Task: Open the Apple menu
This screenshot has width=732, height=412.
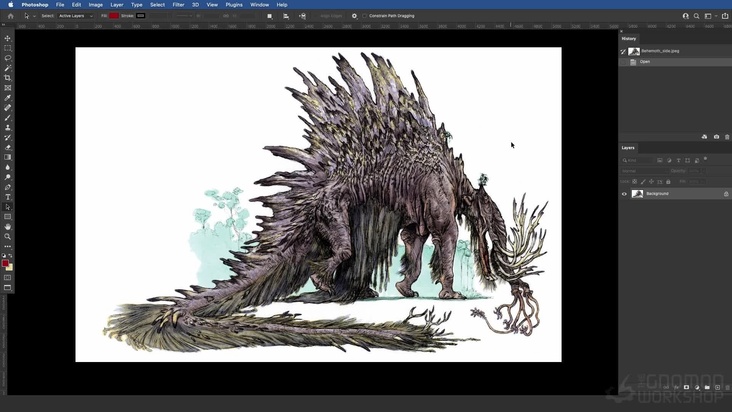Action: click(10, 5)
